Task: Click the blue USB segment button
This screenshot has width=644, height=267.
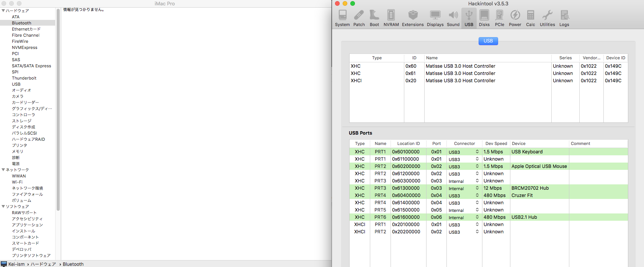Action: (488, 41)
